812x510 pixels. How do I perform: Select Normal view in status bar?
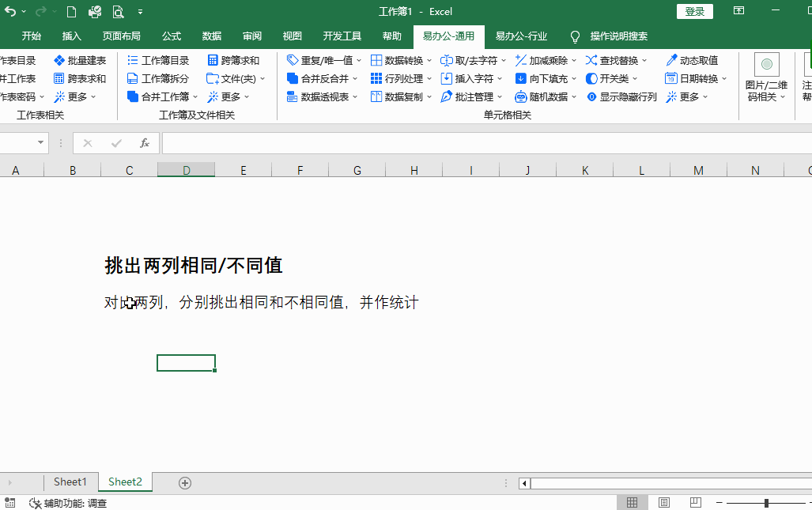(632, 502)
